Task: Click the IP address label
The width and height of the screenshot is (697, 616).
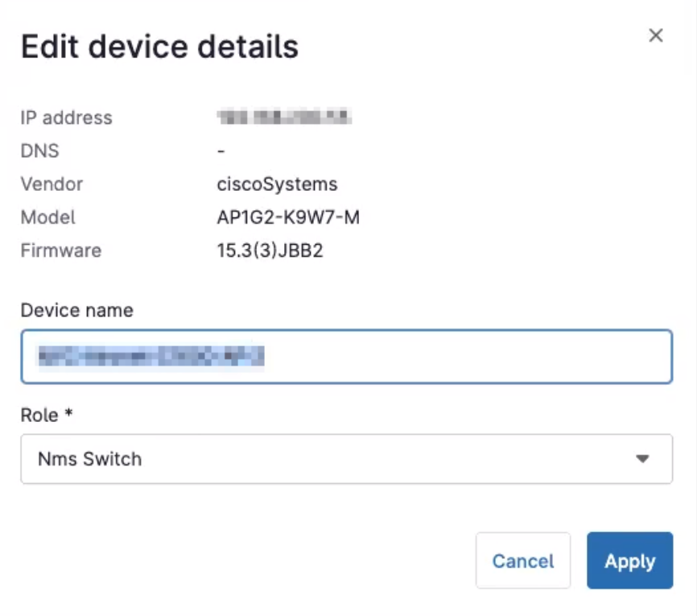Action: point(67,118)
